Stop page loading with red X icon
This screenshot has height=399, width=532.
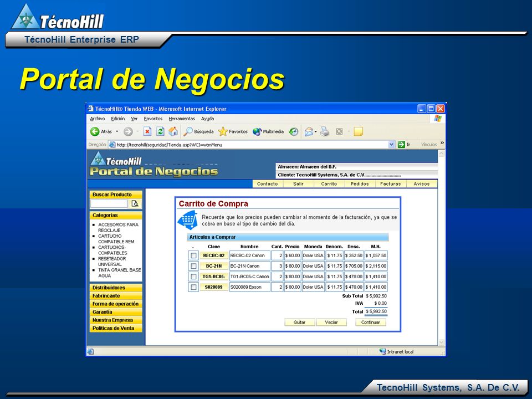coord(147,132)
